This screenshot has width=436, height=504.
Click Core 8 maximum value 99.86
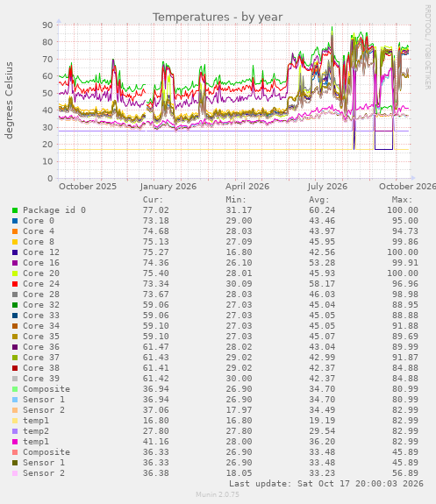(x=405, y=242)
